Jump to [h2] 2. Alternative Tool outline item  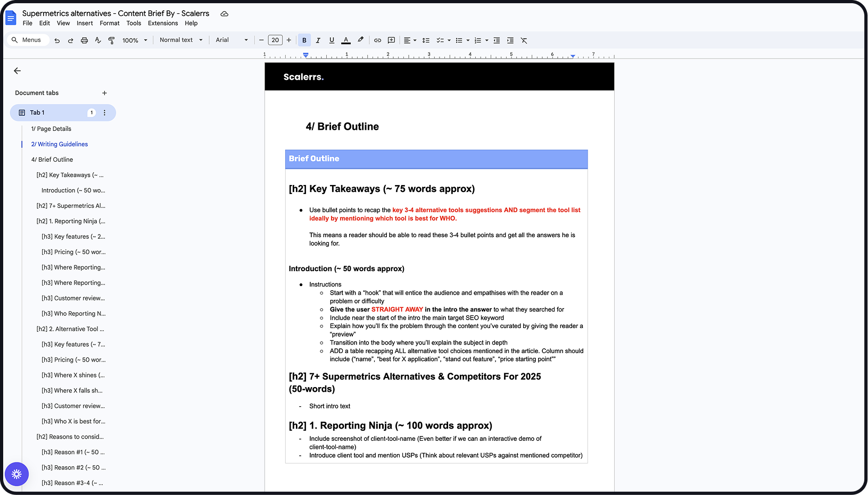tap(70, 330)
